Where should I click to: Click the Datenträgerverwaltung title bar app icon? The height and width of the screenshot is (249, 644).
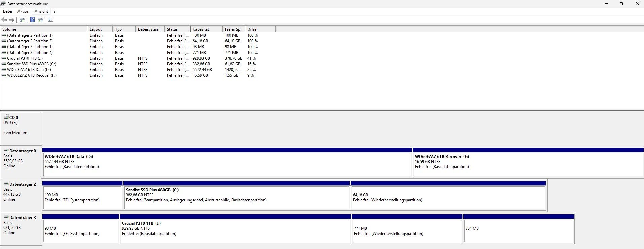tap(3, 4)
